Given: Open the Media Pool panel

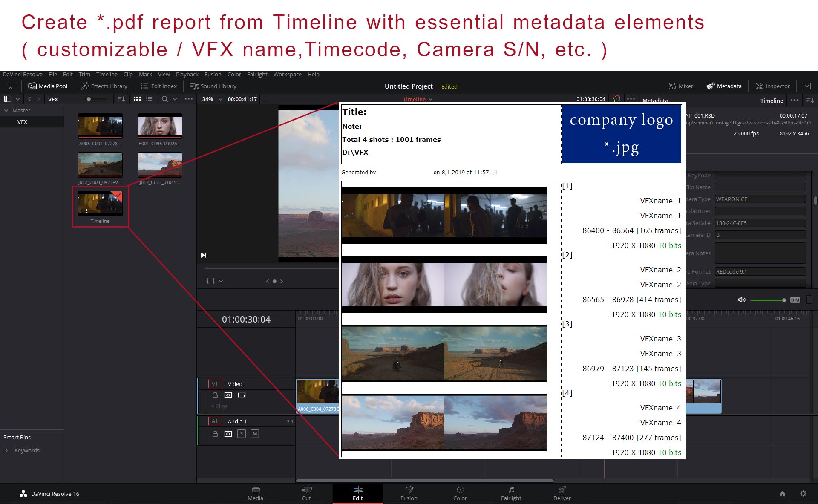Looking at the screenshot, I should (x=48, y=86).
